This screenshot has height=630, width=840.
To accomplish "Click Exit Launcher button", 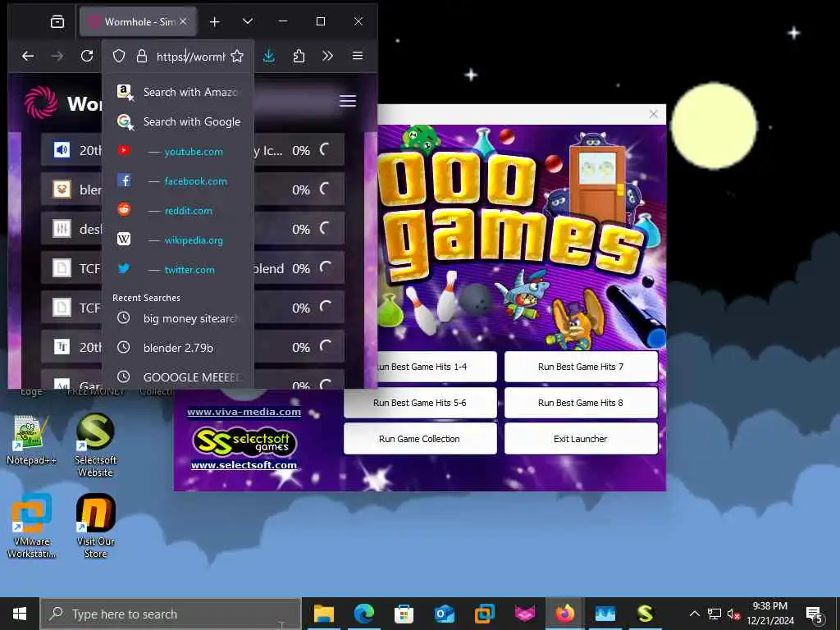I will pos(581,439).
